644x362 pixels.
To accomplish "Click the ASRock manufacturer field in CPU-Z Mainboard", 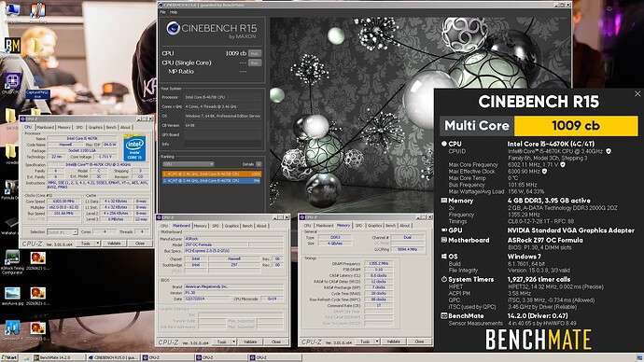I will 233,239.
